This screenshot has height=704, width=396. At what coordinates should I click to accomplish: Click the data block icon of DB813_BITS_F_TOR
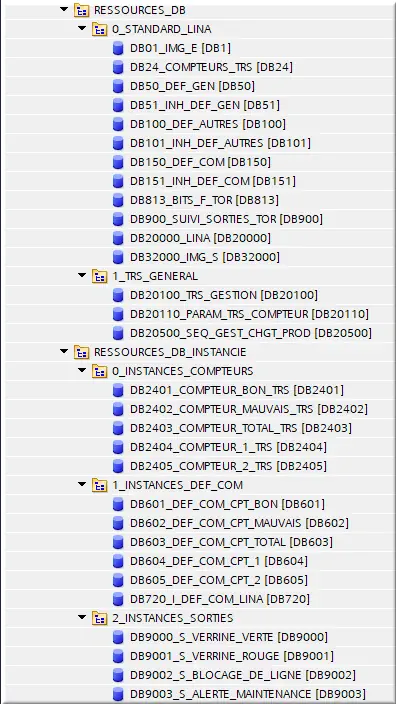coord(118,200)
